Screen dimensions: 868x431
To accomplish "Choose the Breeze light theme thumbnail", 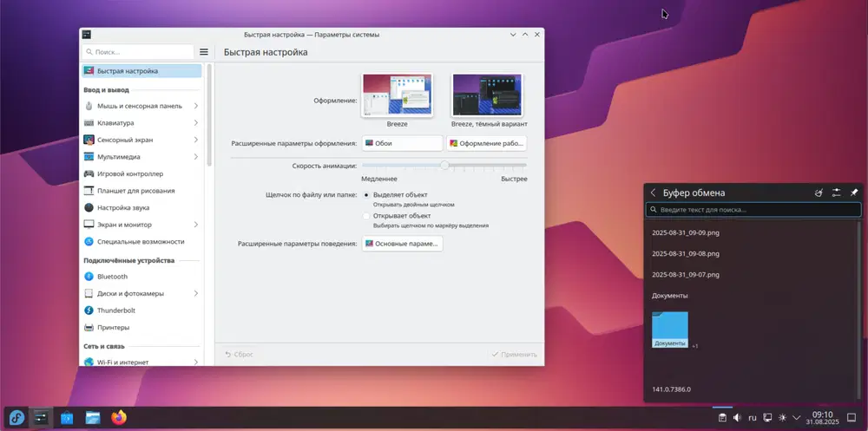I will [x=397, y=95].
